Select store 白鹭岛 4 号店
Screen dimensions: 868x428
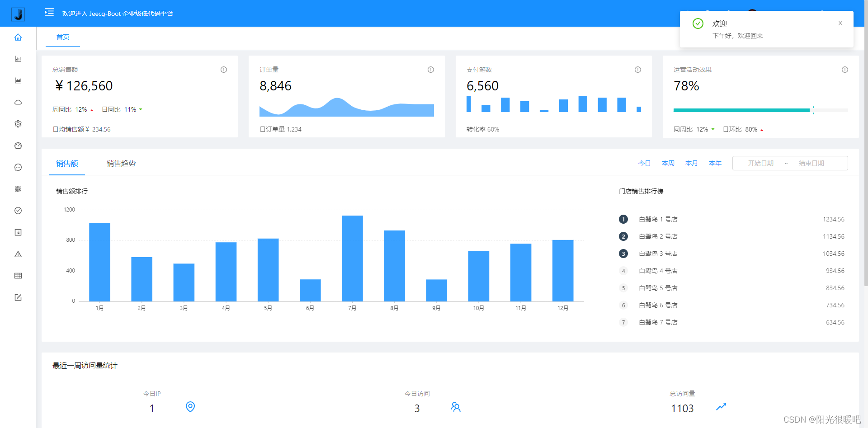[x=658, y=271]
